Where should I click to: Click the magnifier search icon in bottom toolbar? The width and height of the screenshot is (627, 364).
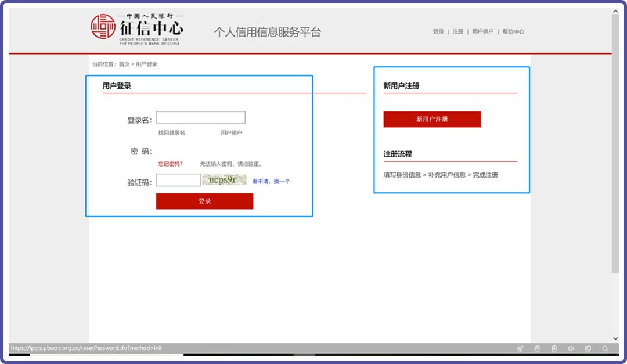[x=605, y=348]
